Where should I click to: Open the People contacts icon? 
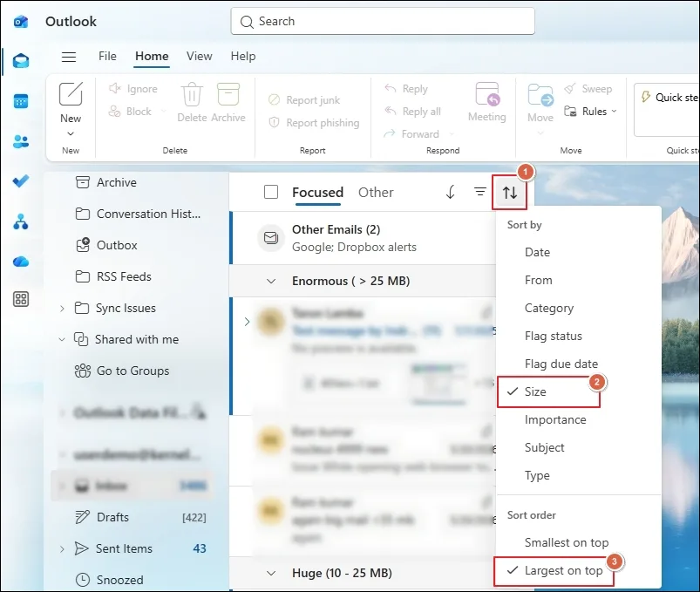(21, 141)
